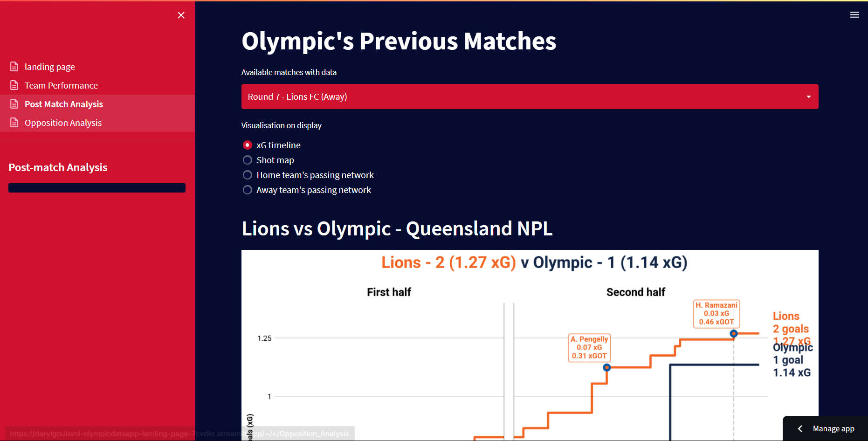This screenshot has height=441, width=868.
Task: Open the hamburger menu at top right
Action: coord(854,14)
